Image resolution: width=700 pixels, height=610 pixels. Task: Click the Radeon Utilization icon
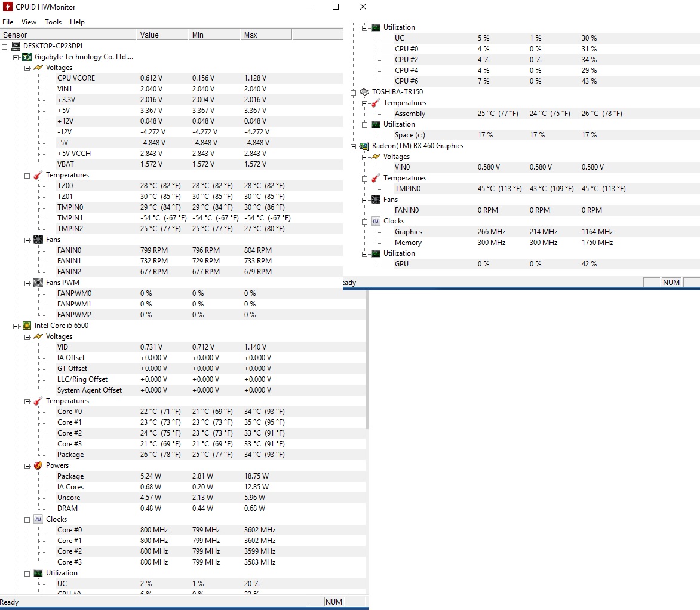(376, 253)
